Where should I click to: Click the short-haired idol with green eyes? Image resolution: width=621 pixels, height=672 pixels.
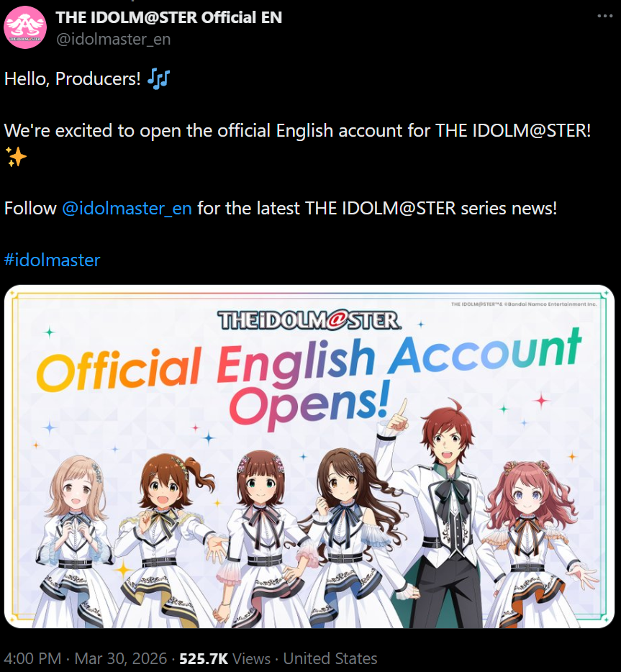[x=261, y=540]
